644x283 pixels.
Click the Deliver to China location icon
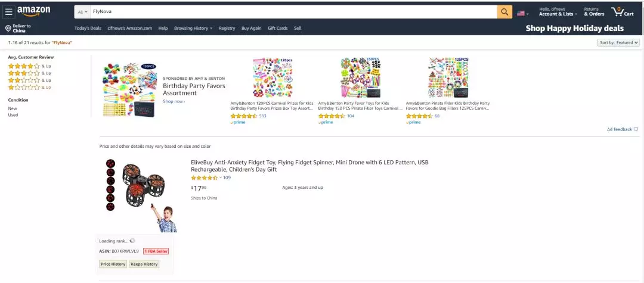pos(8,28)
